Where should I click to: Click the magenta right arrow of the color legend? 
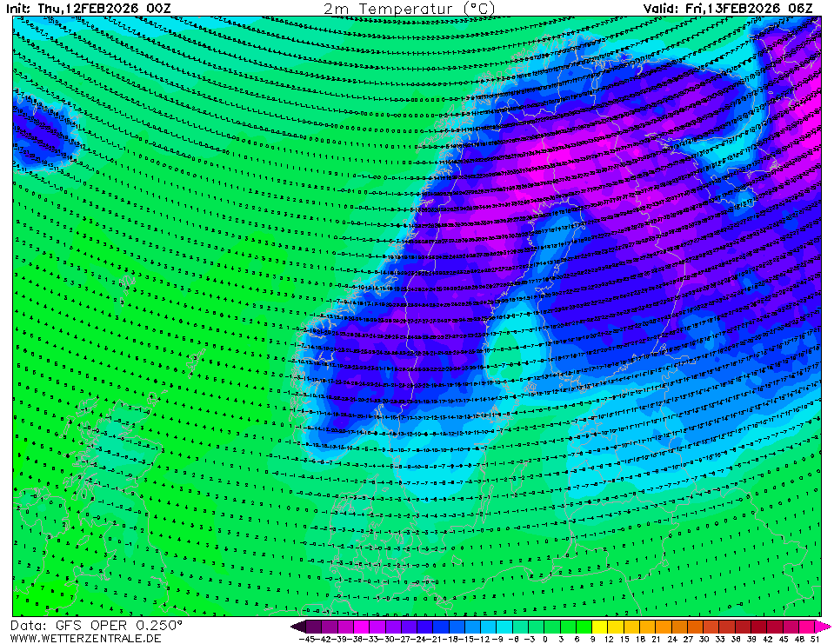point(823,627)
